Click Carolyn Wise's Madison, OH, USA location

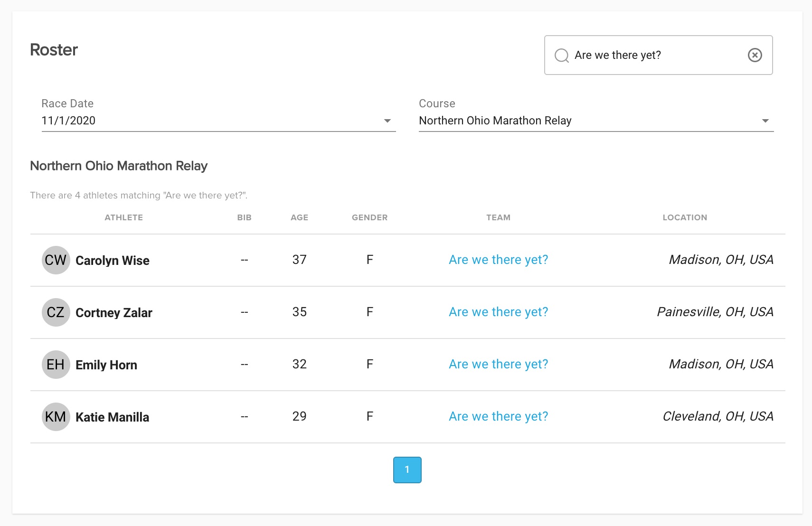[x=721, y=260]
